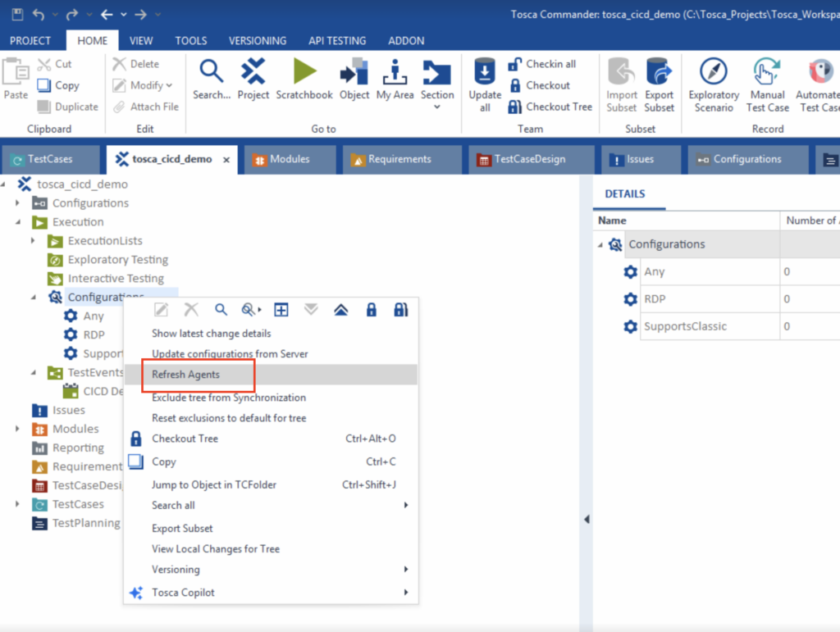Switch to the TestCaseDesign workspace tab
Image resolution: width=840 pixels, height=632 pixels.
click(x=530, y=160)
